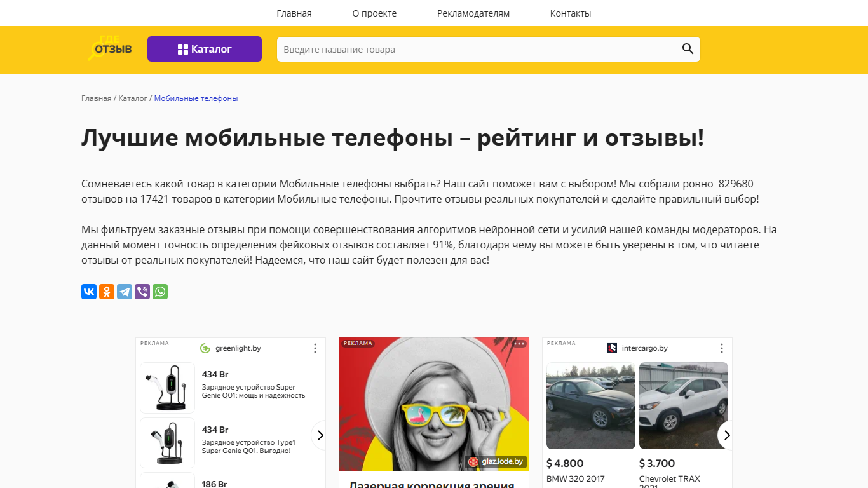Open Super Genie Q01 charger thumbnail
The height and width of the screenshot is (488, 868).
(x=167, y=388)
